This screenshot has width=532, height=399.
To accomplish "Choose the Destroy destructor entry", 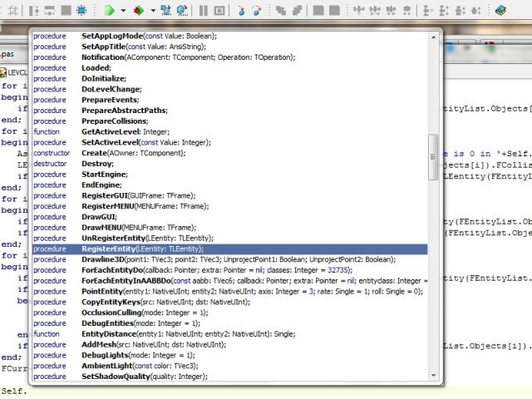I will pos(96,164).
